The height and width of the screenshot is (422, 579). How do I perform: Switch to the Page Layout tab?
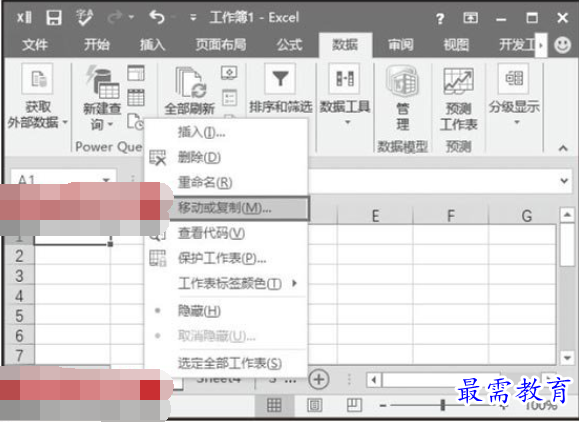click(221, 45)
